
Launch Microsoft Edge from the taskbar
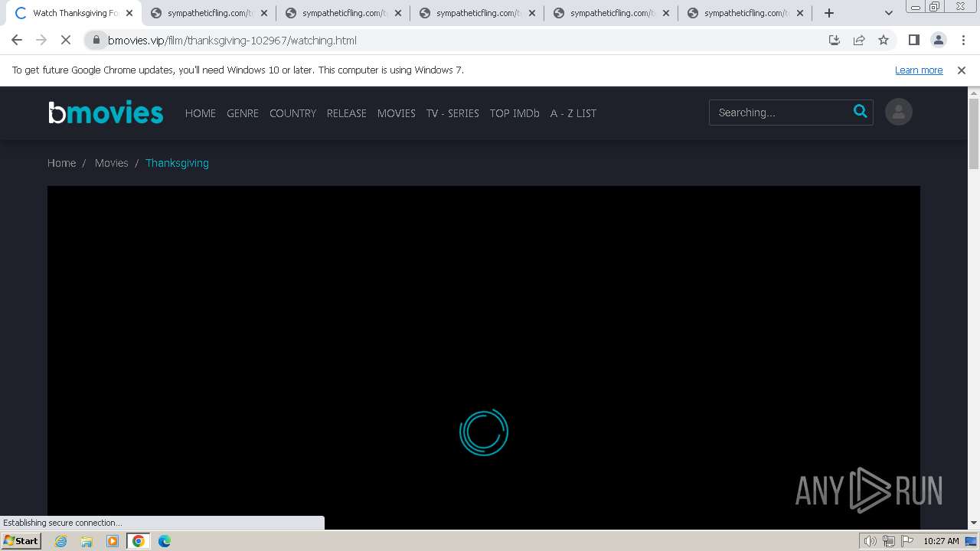[x=165, y=541]
